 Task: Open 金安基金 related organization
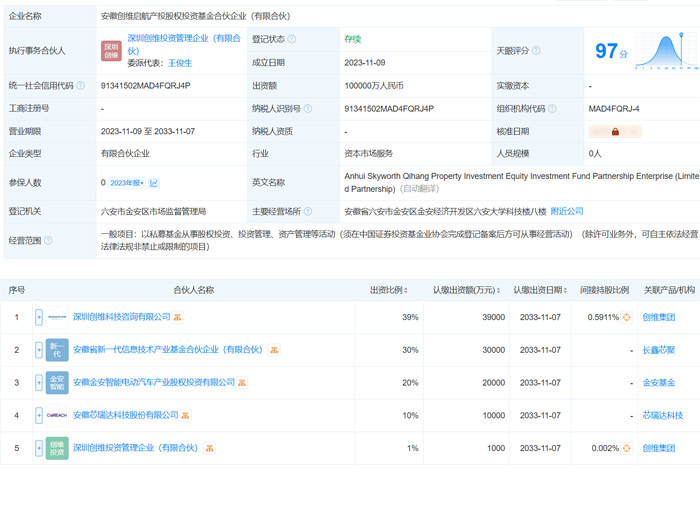659,382
